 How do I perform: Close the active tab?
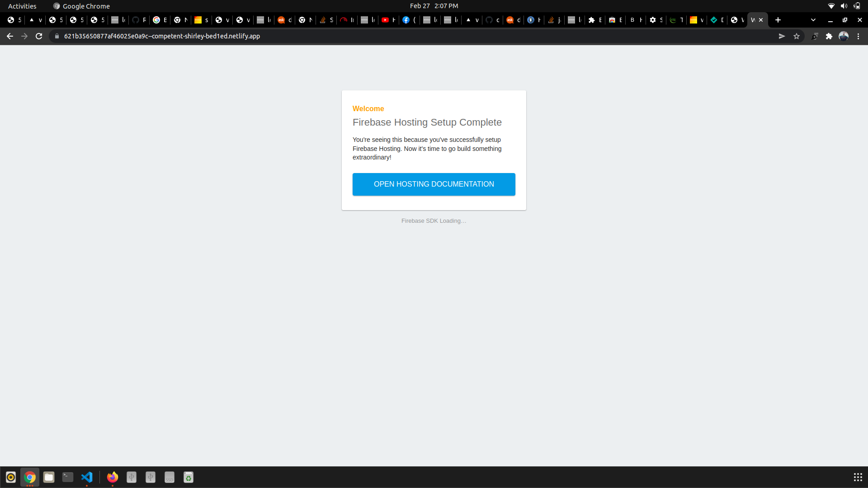tap(761, 20)
